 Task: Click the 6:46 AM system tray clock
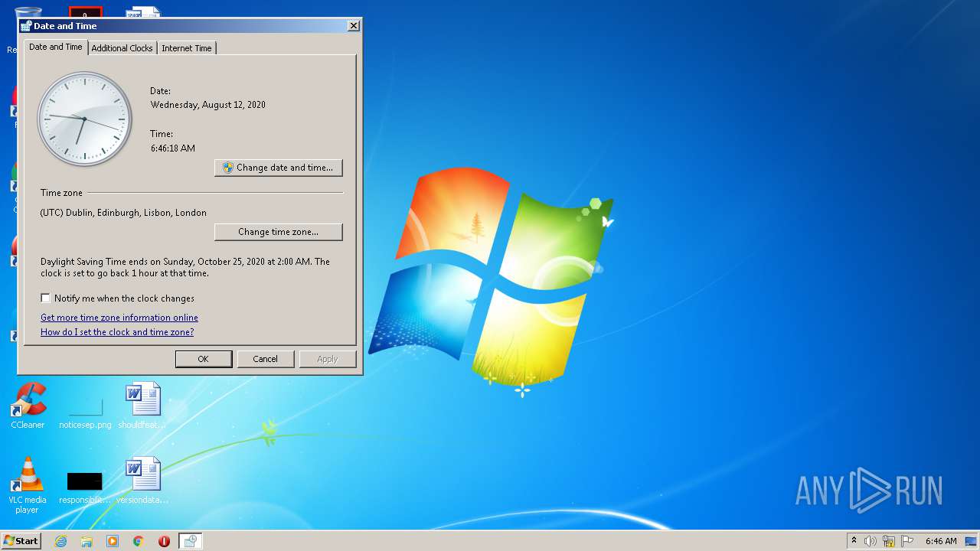tap(941, 541)
